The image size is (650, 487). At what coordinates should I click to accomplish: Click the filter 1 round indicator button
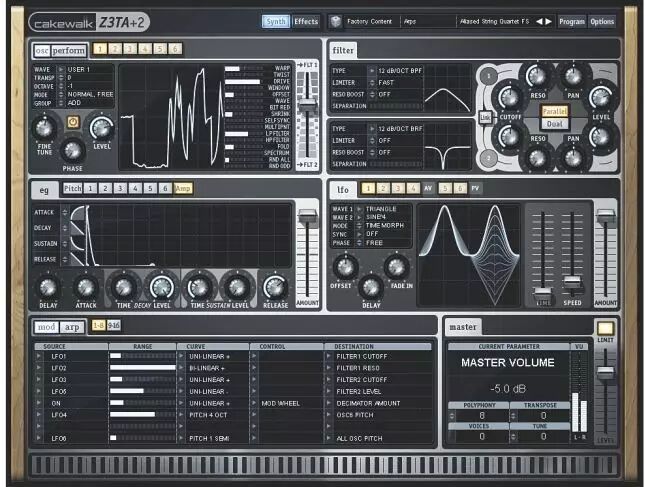(489, 76)
